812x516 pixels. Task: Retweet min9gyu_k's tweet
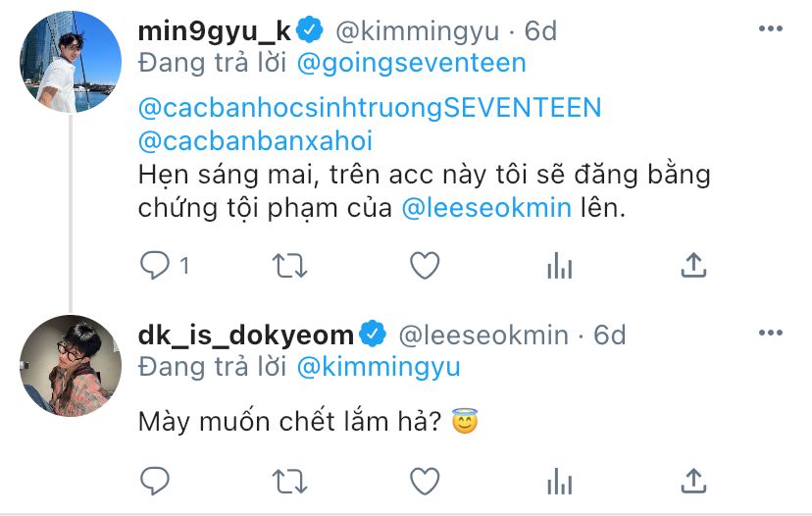click(288, 265)
